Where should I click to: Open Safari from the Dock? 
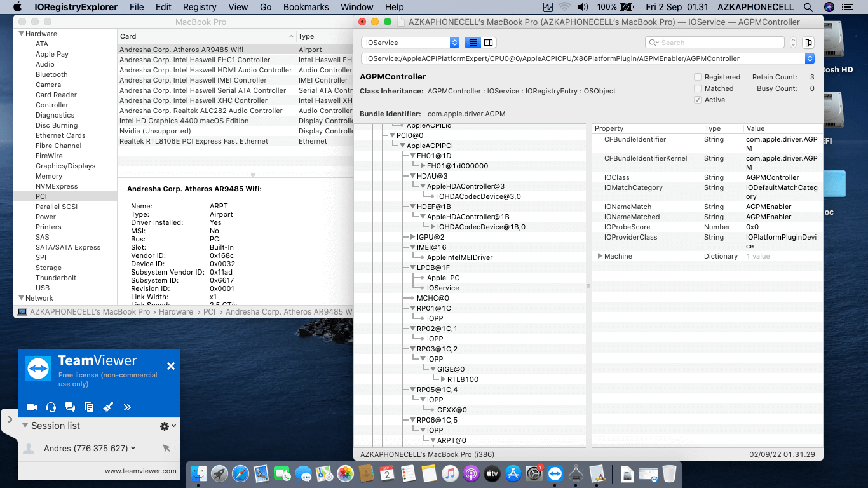[x=240, y=473]
